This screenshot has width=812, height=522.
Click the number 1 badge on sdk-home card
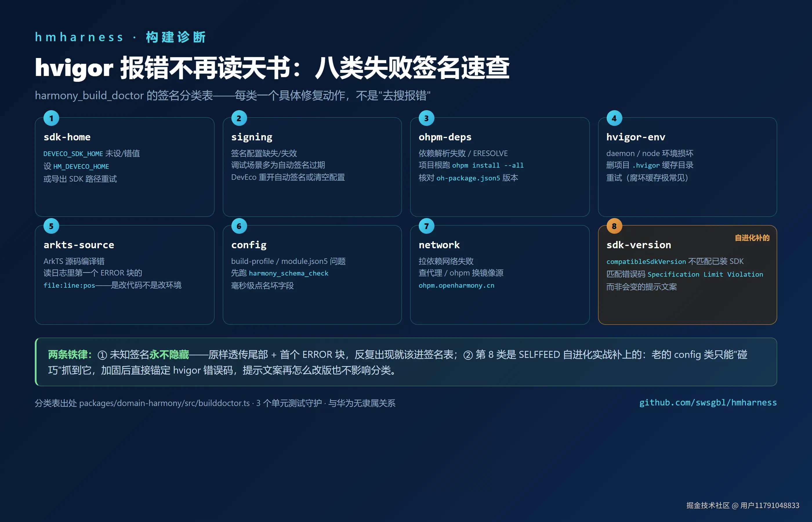click(51, 118)
